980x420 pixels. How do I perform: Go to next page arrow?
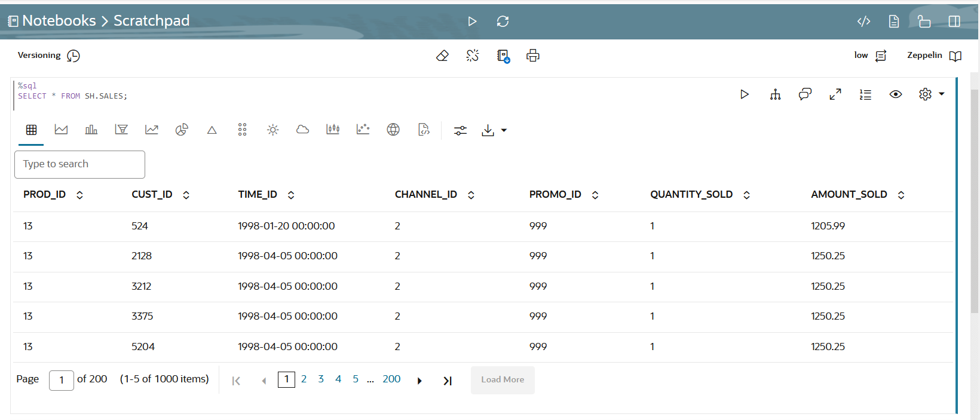(x=419, y=381)
